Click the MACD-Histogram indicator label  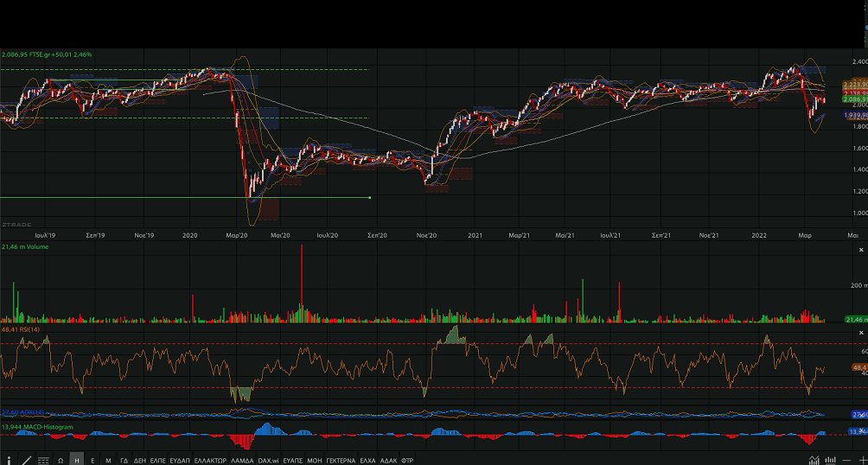(x=41, y=427)
